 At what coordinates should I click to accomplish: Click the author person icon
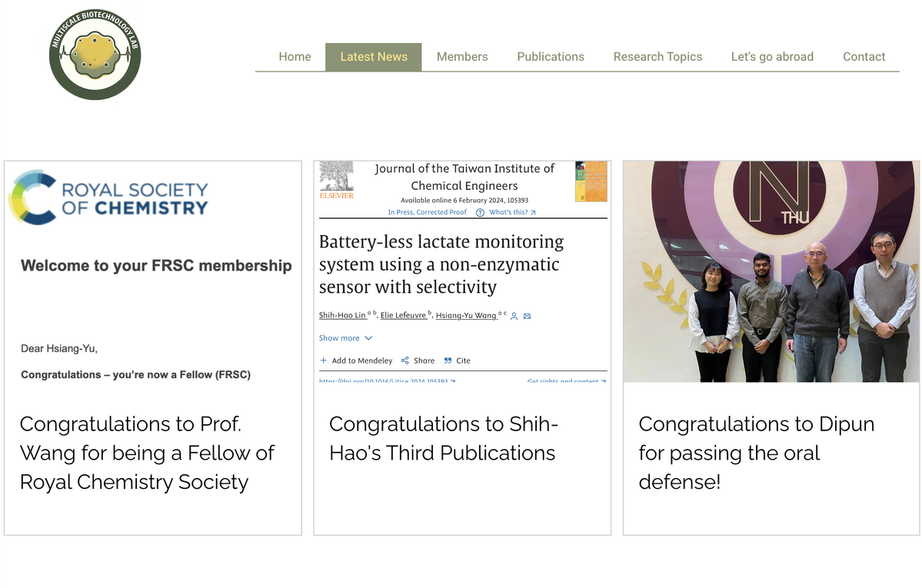514,316
